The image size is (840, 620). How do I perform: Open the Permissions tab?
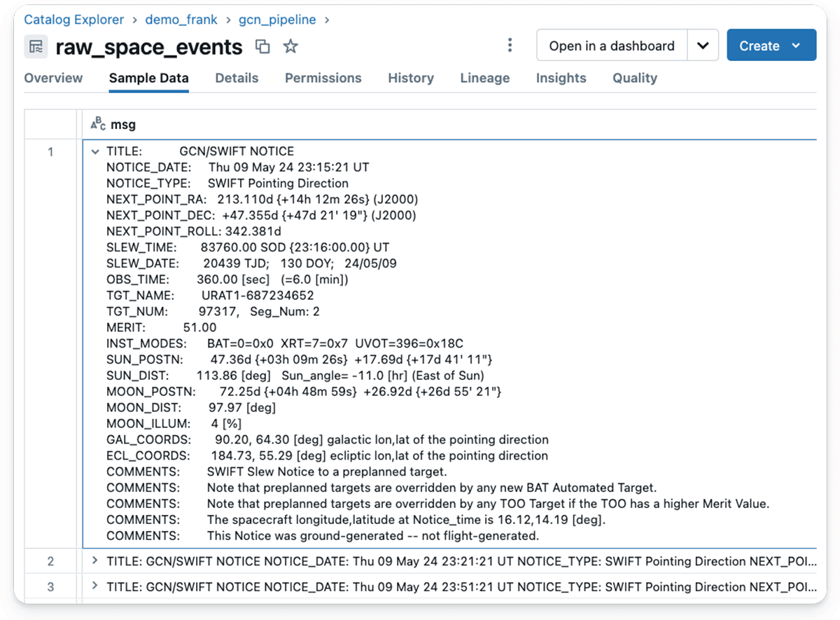click(323, 78)
